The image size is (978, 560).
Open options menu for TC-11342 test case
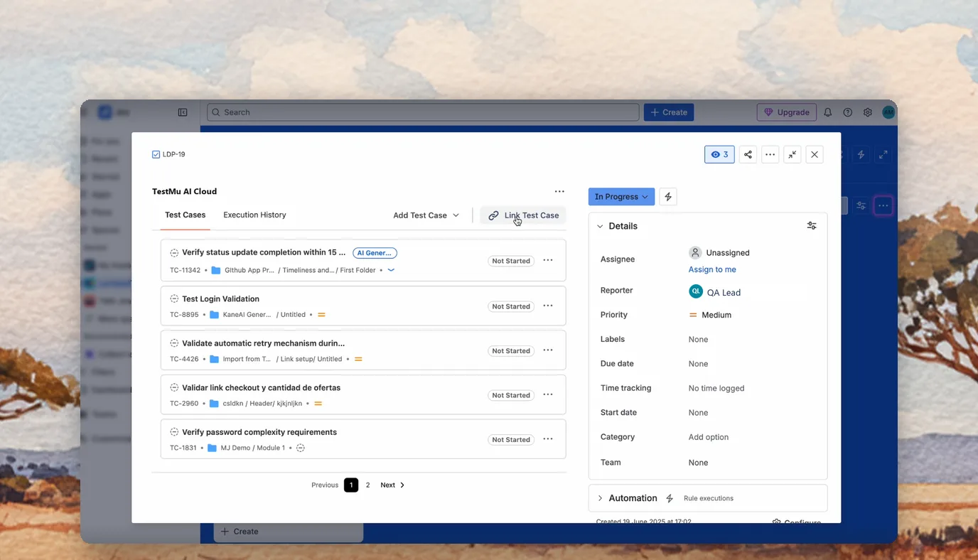coord(548,260)
